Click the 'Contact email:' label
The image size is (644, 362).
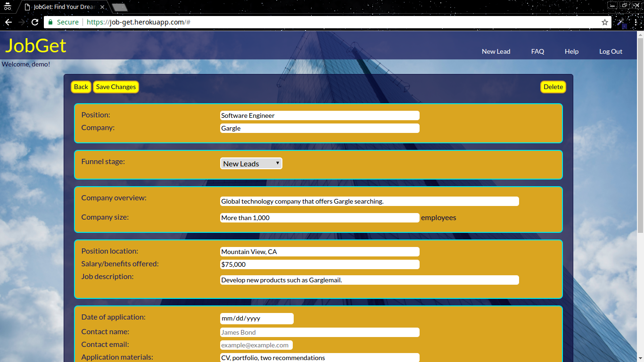[x=105, y=345]
